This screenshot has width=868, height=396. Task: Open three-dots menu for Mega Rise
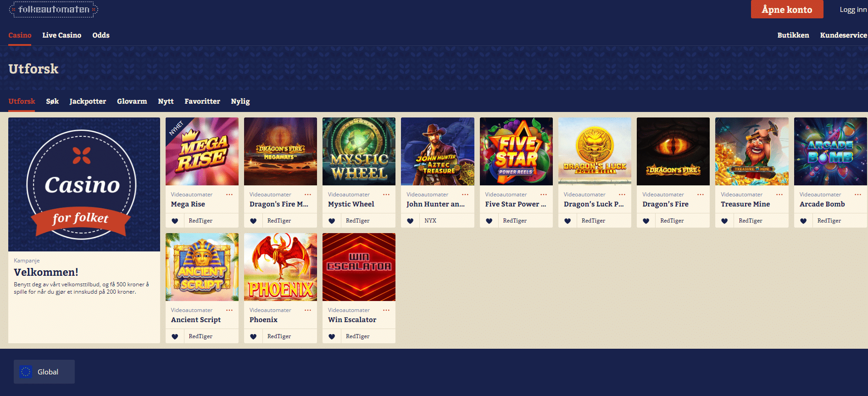(229, 195)
